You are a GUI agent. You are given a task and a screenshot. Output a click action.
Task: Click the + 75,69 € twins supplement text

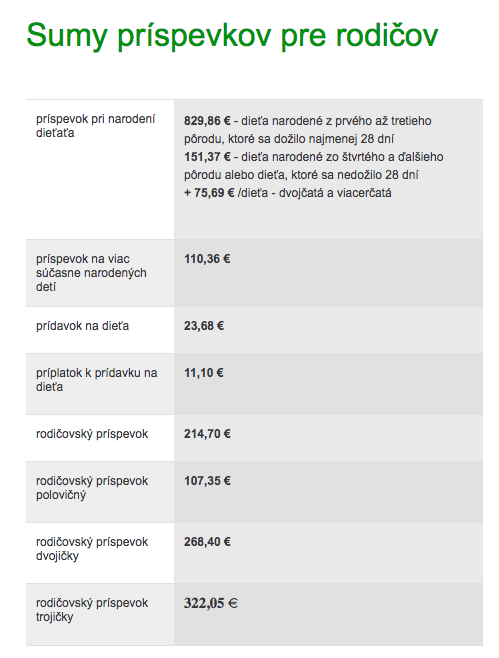pyautogui.click(x=209, y=193)
